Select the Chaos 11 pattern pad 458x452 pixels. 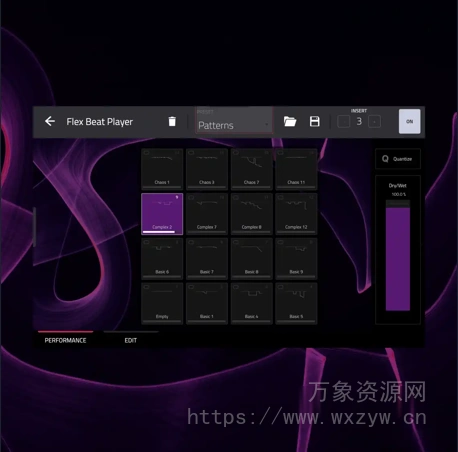pos(296,169)
